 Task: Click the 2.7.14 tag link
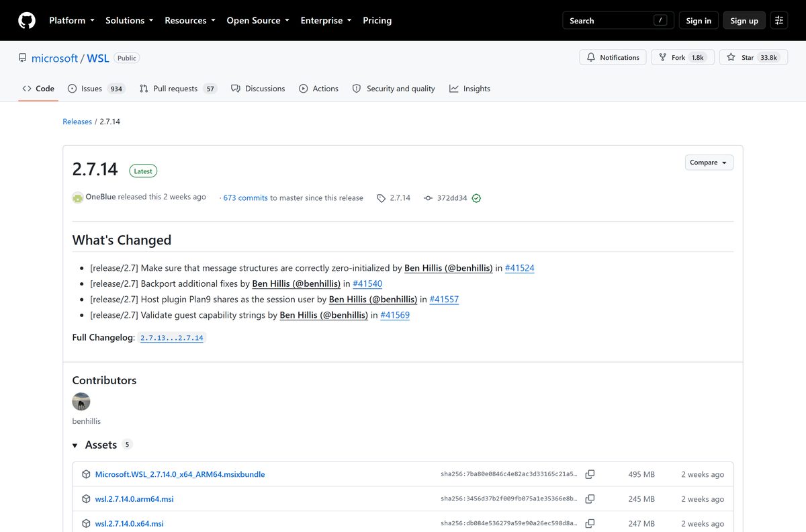tap(394, 198)
